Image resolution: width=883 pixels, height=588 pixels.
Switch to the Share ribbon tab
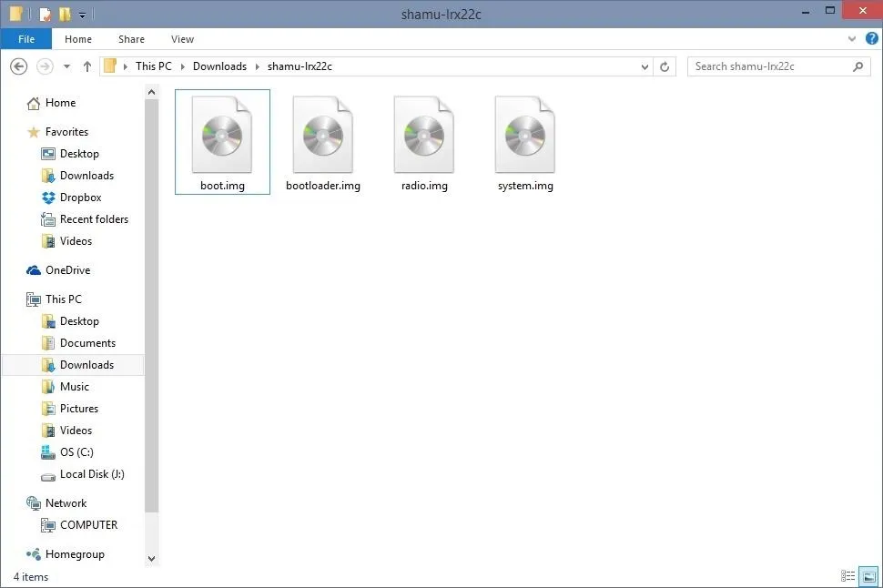pos(131,39)
